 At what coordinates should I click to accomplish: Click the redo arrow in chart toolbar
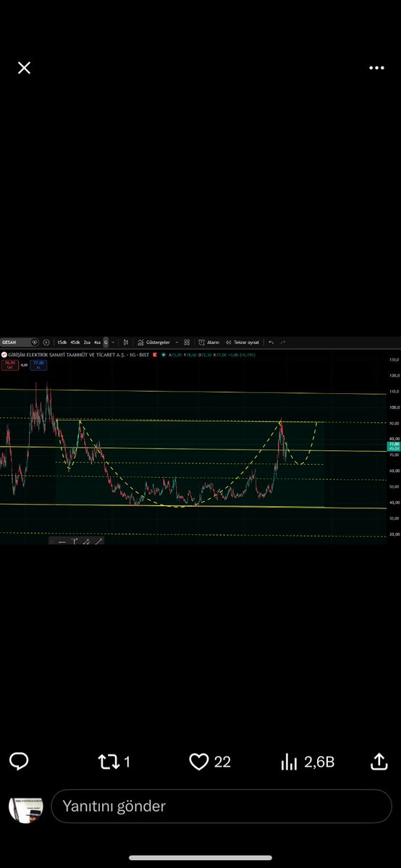(x=283, y=342)
